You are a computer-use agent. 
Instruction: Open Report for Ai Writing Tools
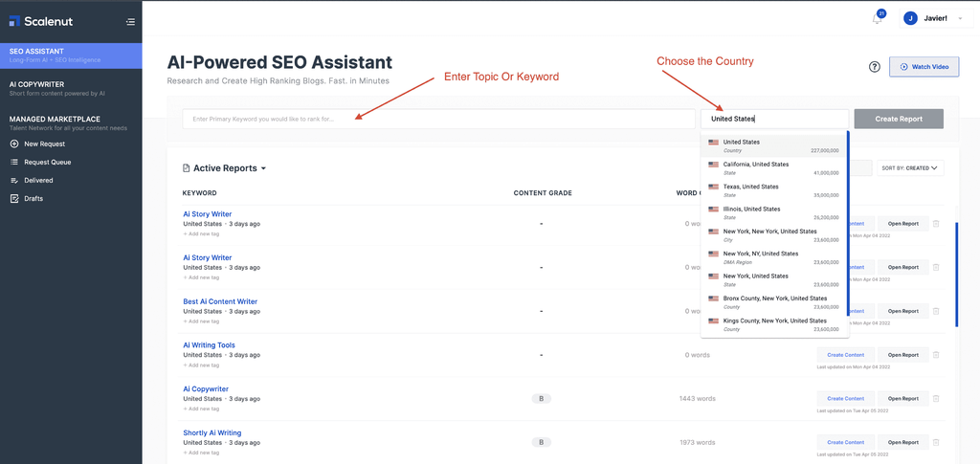pos(903,355)
